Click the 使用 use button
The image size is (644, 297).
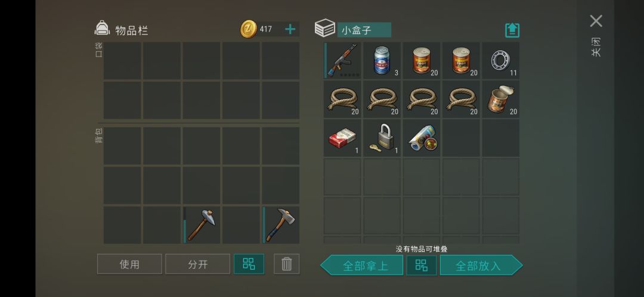pos(129,264)
